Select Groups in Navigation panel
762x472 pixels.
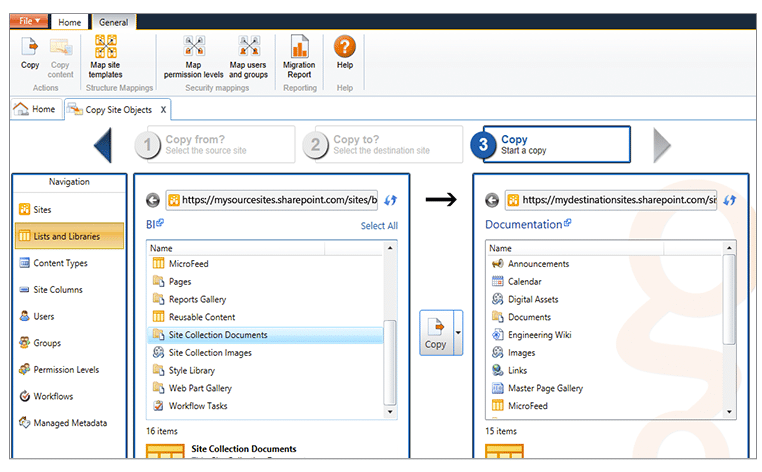(x=69, y=343)
